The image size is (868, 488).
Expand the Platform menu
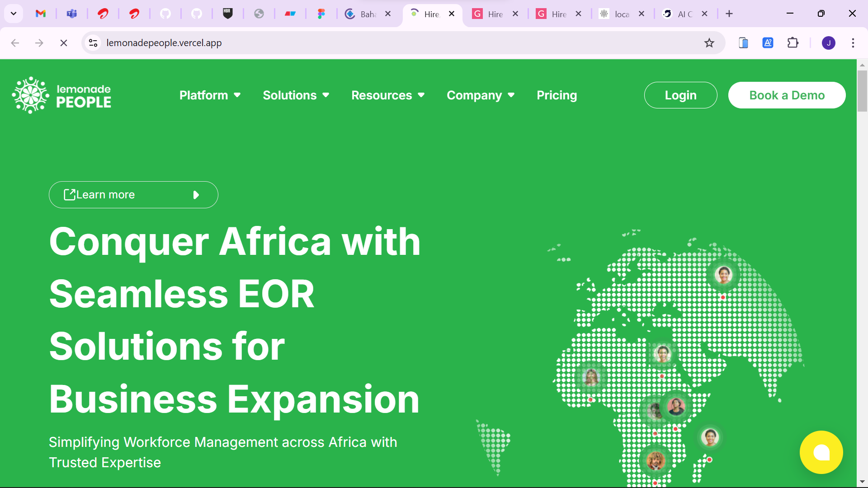pos(210,95)
